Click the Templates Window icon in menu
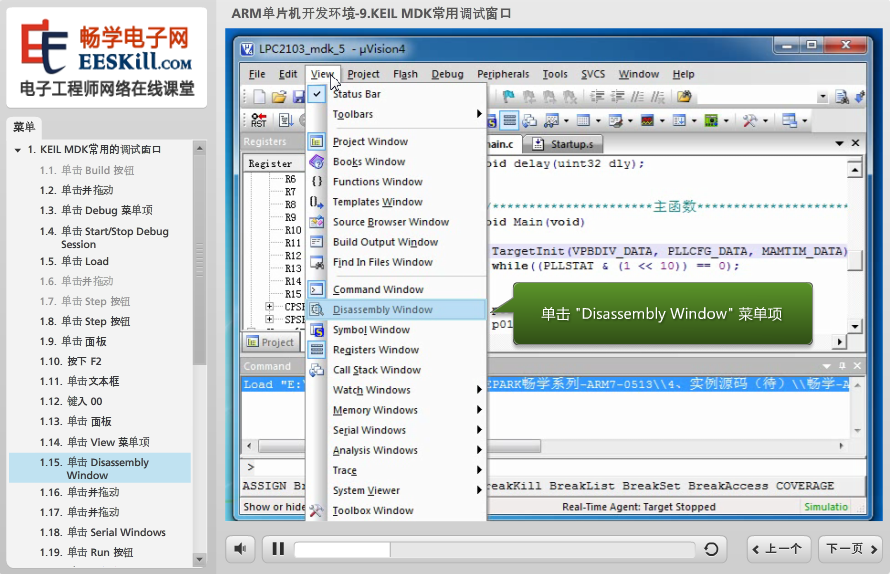The width and height of the screenshot is (890, 574). click(317, 202)
